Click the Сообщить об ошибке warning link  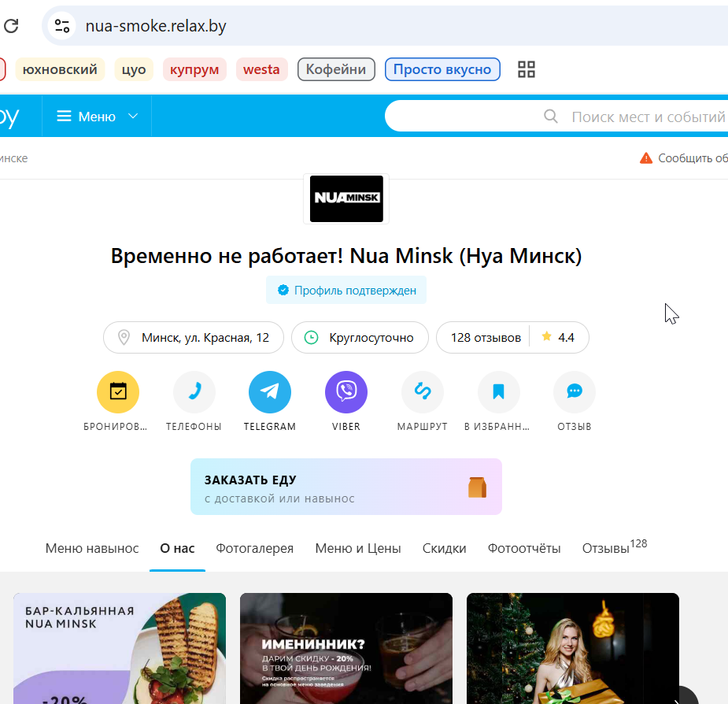683,158
